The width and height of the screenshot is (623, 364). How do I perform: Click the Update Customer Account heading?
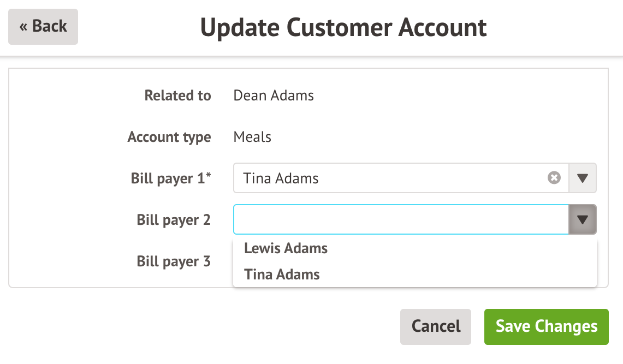coord(343,27)
